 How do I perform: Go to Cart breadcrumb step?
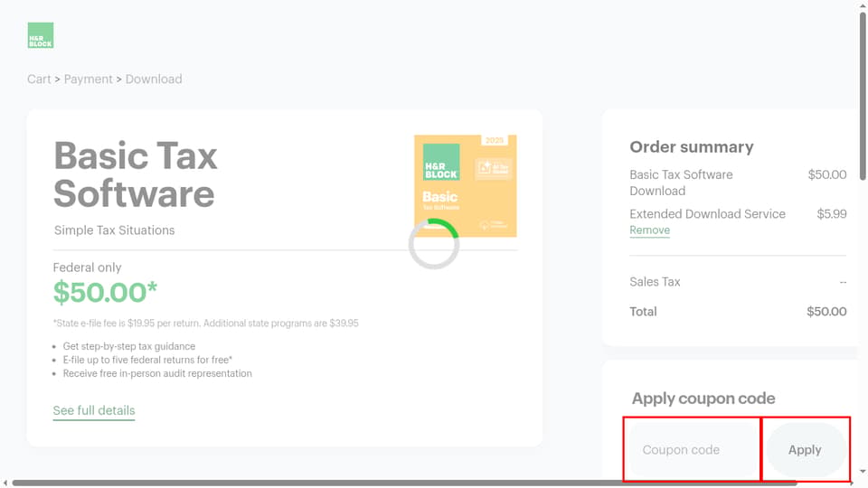click(x=39, y=80)
